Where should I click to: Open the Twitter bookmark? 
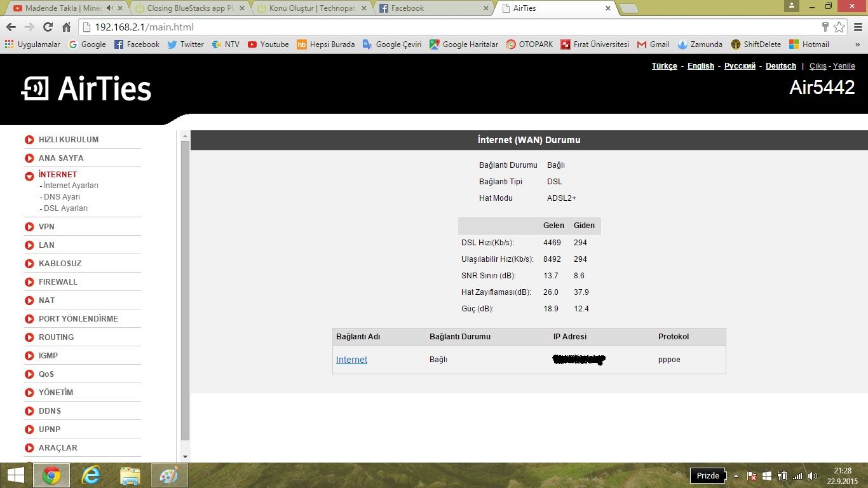click(186, 44)
